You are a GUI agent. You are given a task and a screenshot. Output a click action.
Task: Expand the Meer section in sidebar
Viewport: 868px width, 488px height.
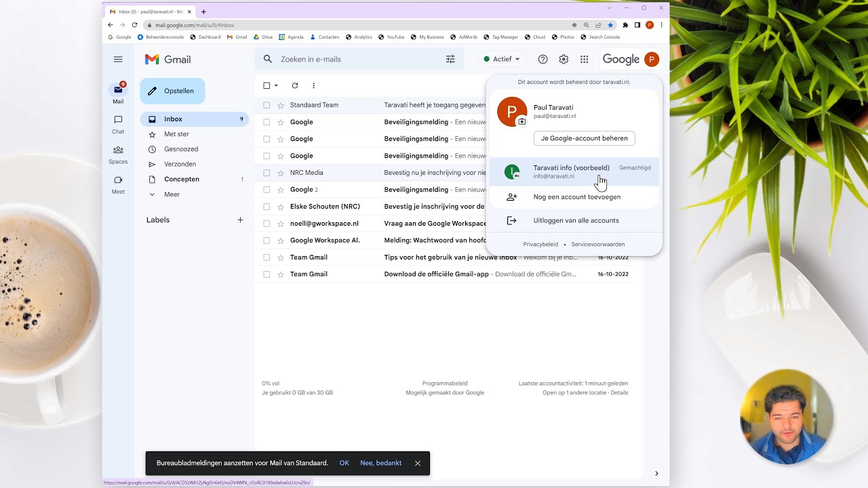[172, 195]
